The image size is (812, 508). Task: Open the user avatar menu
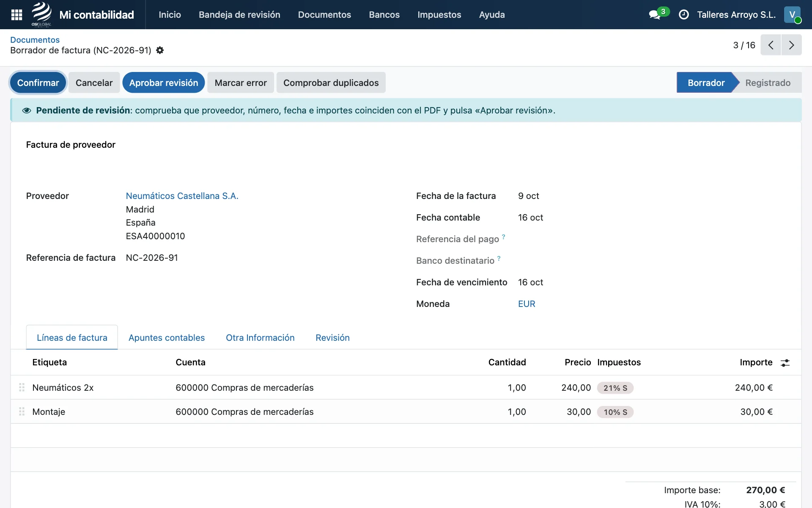[792, 15]
